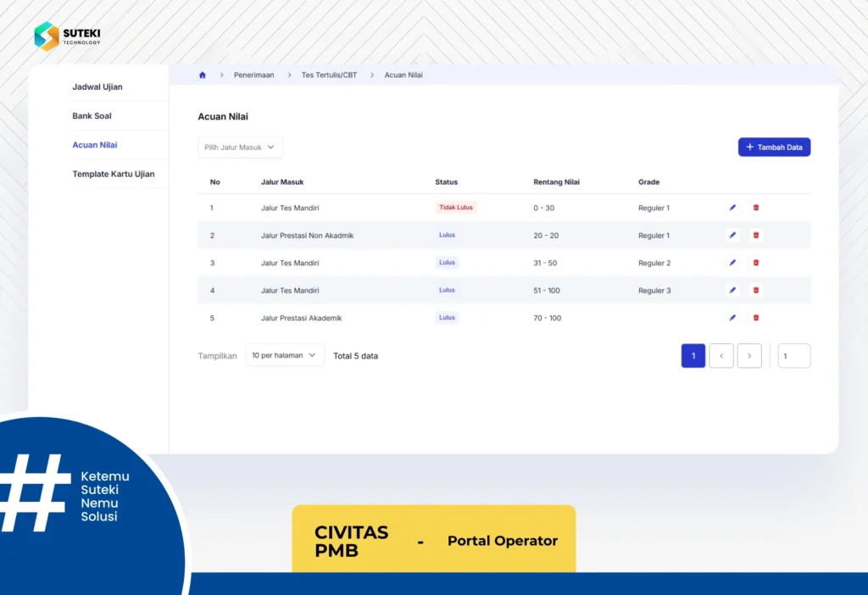
Task: Delete the Jalur Prestasi Akademik row
Action: (x=755, y=318)
